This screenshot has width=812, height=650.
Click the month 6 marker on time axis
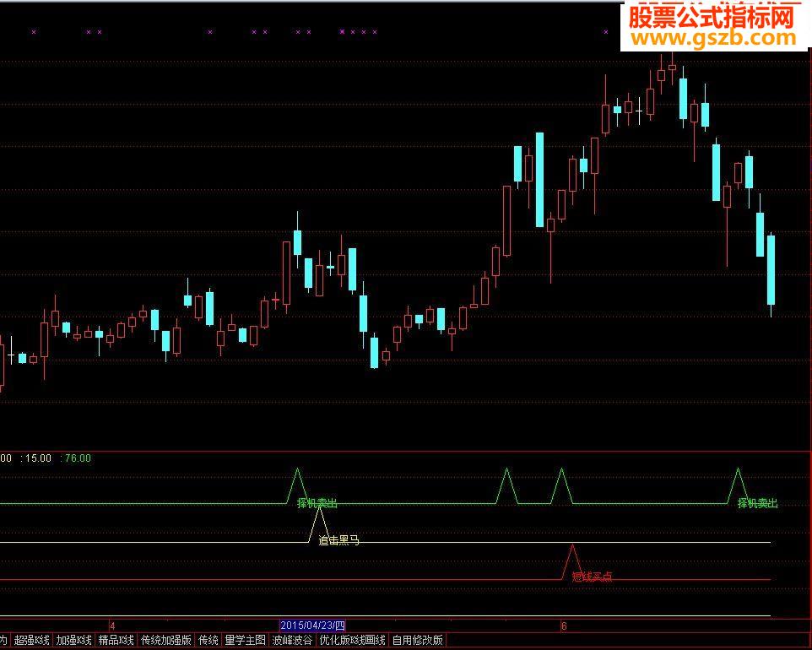coord(564,626)
